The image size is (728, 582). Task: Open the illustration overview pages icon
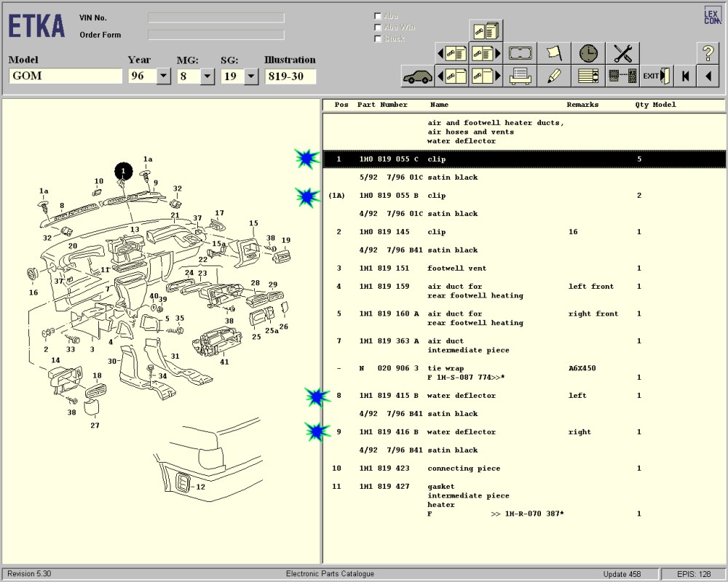pos(486,31)
